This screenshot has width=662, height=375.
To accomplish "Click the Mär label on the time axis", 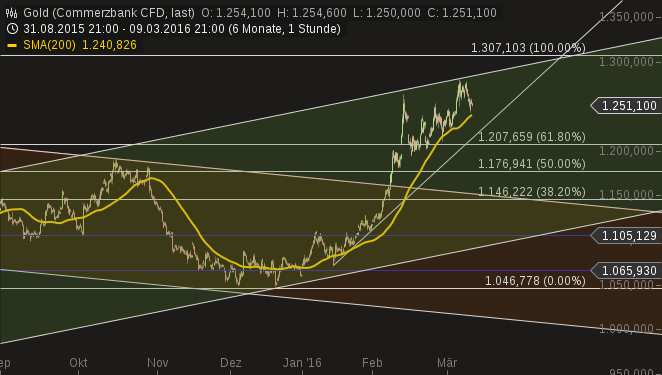I will 447,363.
